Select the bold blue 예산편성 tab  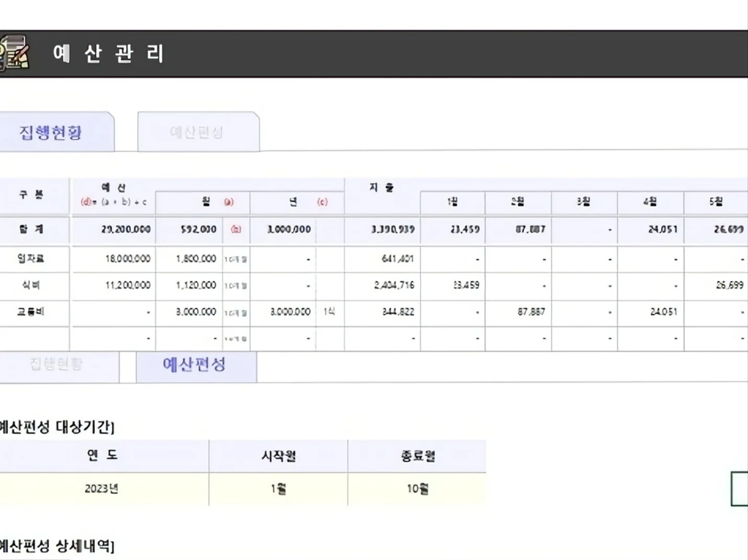coord(196,367)
